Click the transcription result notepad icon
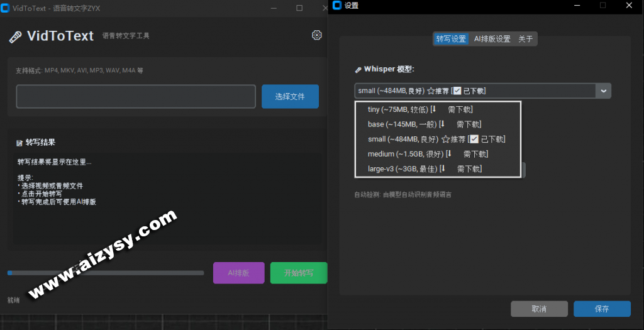 coord(19,143)
